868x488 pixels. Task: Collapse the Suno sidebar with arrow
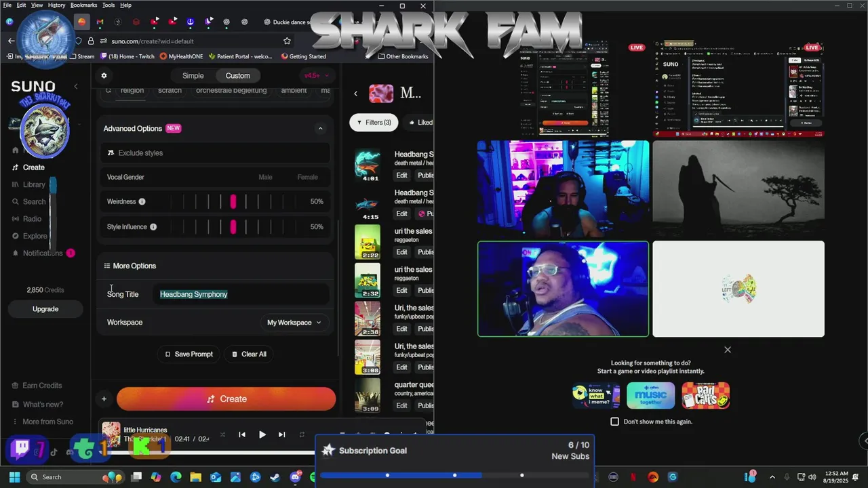(76, 86)
